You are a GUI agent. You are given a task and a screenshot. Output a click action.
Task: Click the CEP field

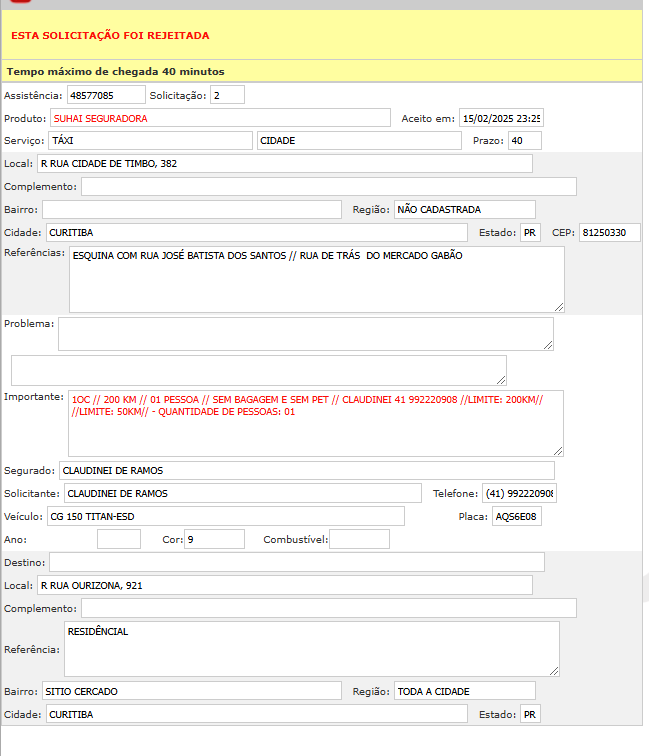pyautogui.click(x=609, y=233)
